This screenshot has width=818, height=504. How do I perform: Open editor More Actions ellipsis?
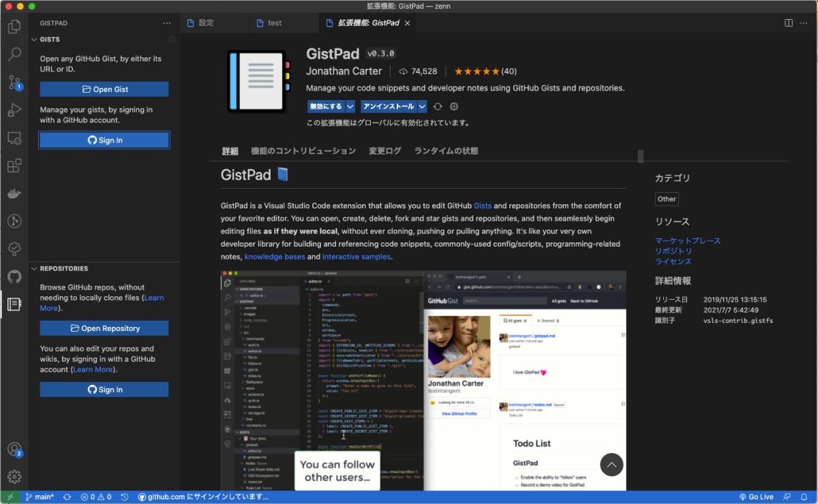tap(805, 22)
